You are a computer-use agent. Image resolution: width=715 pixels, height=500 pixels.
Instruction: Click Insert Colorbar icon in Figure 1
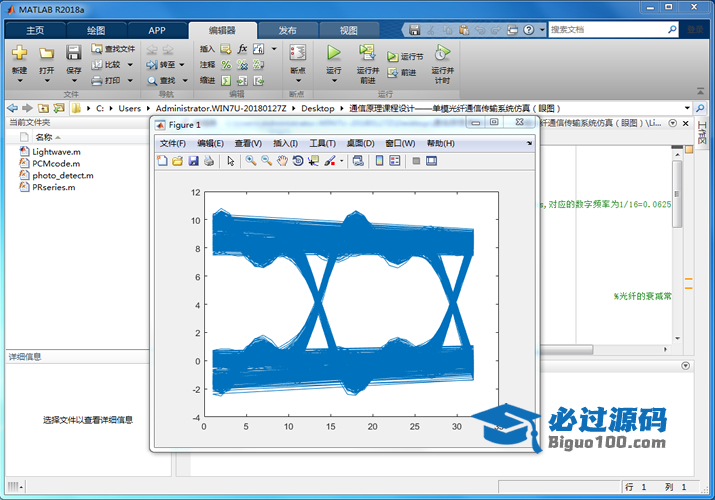pyautogui.click(x=379, y=160)
